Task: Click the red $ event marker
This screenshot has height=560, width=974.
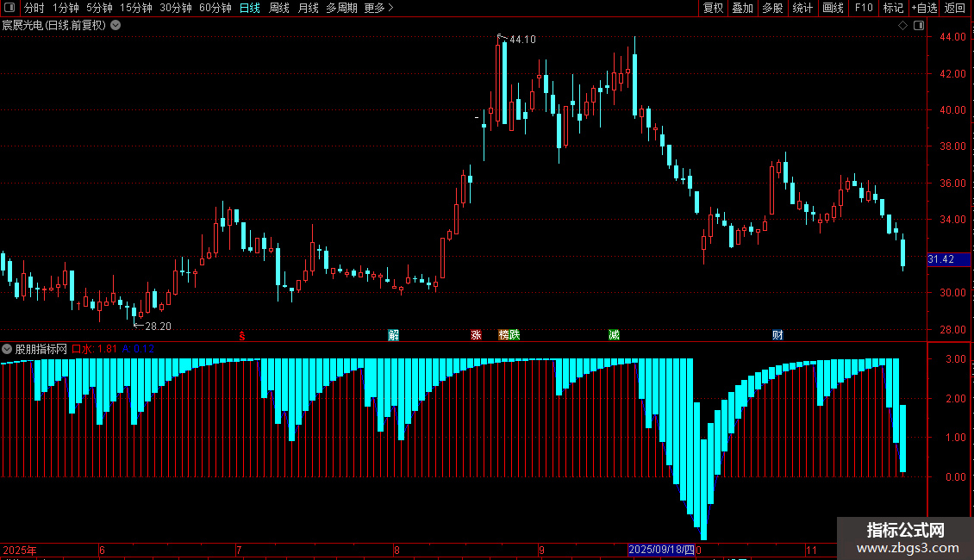Action: click(242, 335)
